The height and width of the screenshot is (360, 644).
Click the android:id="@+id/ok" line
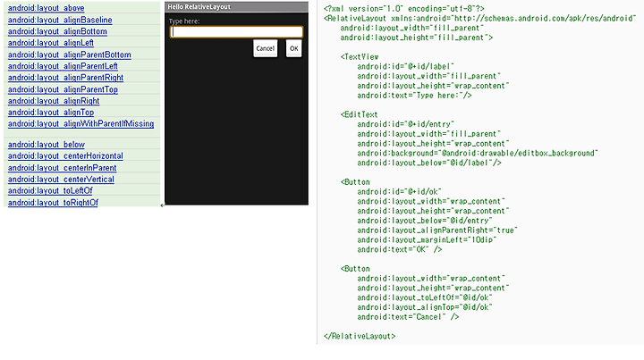[x=399, y=191]
